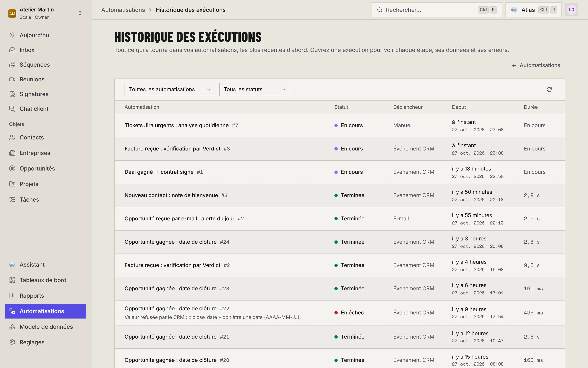Click the Automatisations workflow icon
Viewport: 588px width, 368px height.
12,311
